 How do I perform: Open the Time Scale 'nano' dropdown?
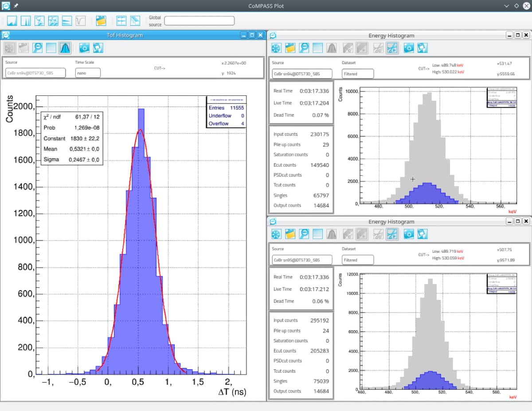(x=88, y=73)
